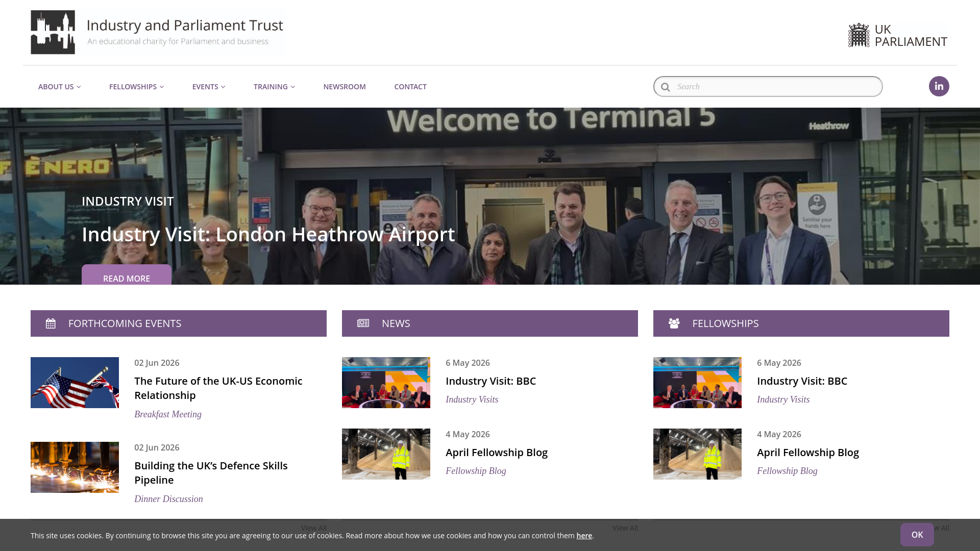
Task: Click the Forthcoming Events section header
Action: click(179, 323)
